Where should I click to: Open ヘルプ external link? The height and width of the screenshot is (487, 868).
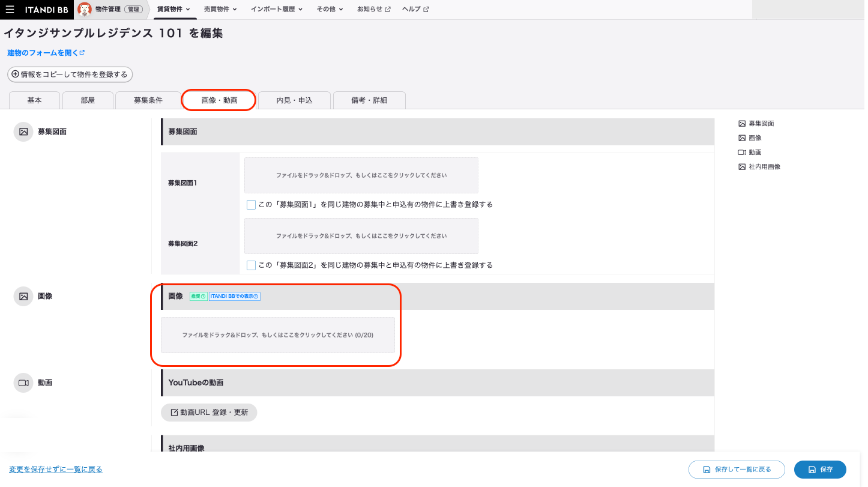coord(415,10)
